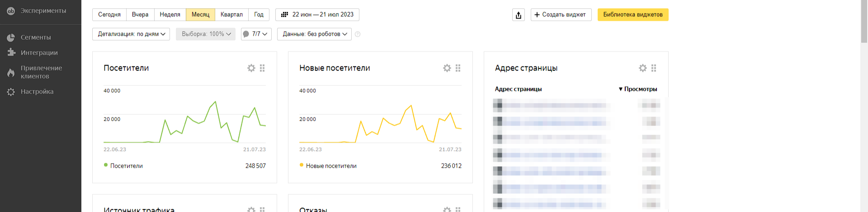Click drag handle of Адрес страницы widget

coord(654,68)
